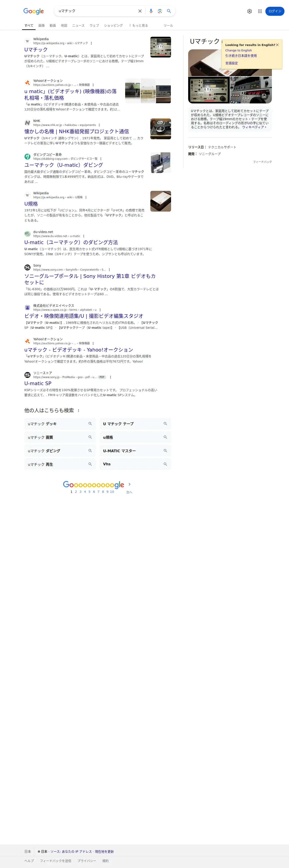Open the options dots for the du-video.net result
Image resolution: width=289 pixels, height=868 pixels.
(x=84, y=236)
